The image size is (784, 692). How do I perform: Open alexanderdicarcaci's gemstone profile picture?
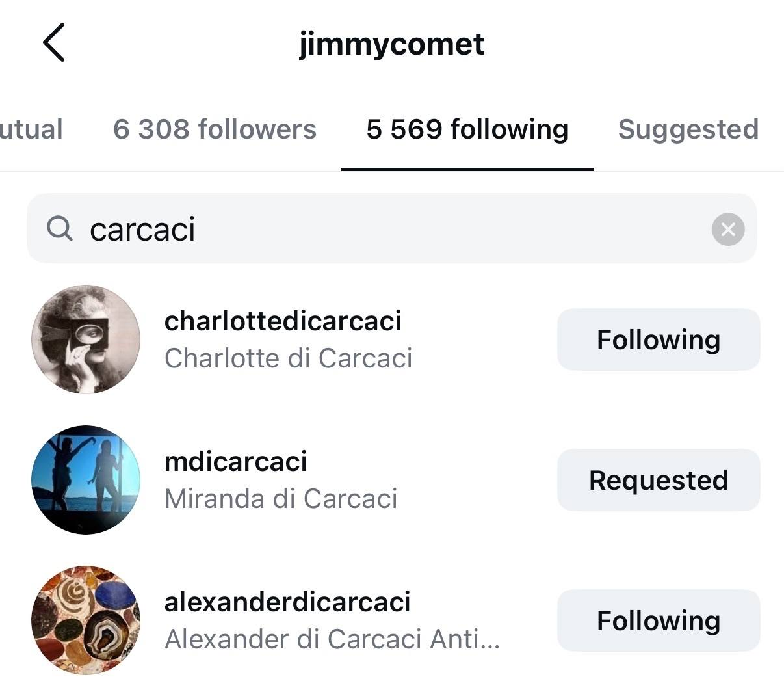click(x=86, y=620)
